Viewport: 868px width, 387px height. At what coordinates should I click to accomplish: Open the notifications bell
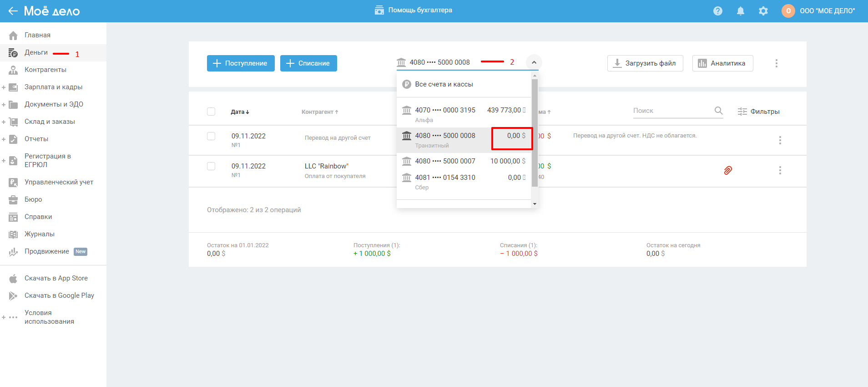(x=741, y=11)
